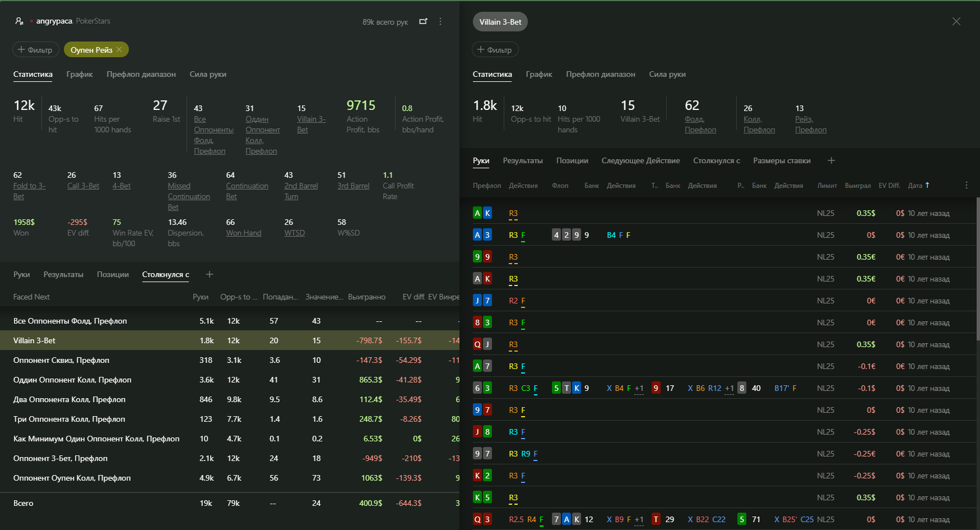This screenshot has height=530, width=980.
Task: Sort hands by Выиграл column header
Action: [858, 185]
